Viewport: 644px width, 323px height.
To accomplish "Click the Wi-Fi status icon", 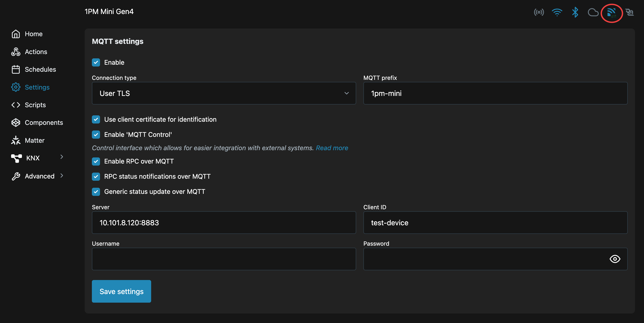I will tap(557, 12).
